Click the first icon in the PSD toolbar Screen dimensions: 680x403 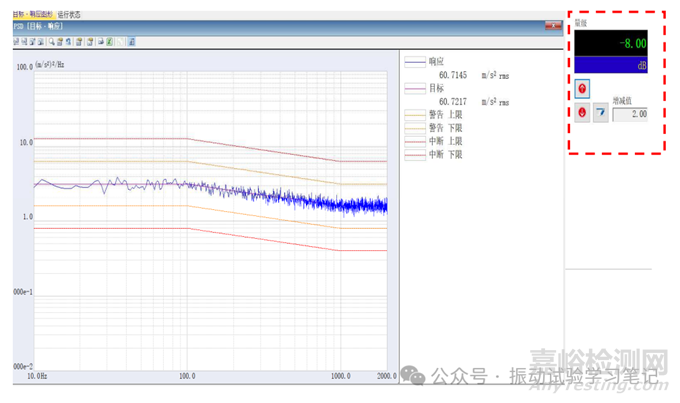point(15,42)
